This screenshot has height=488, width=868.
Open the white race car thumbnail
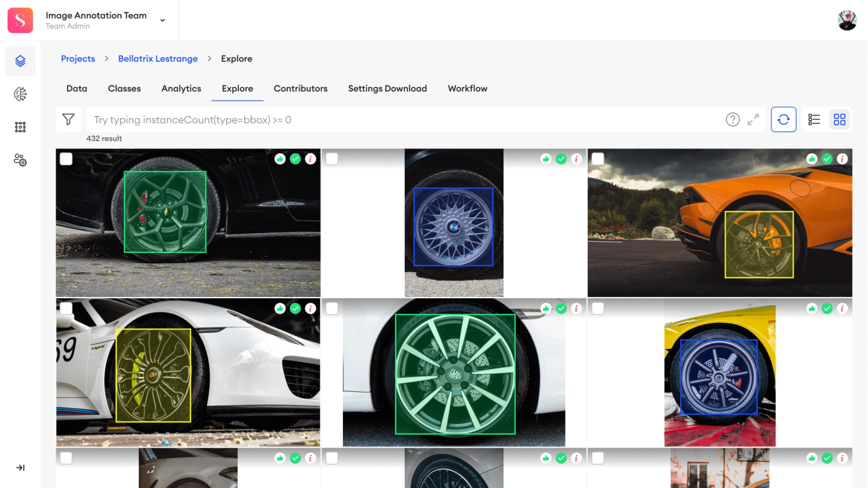click(x=188, y=373)
